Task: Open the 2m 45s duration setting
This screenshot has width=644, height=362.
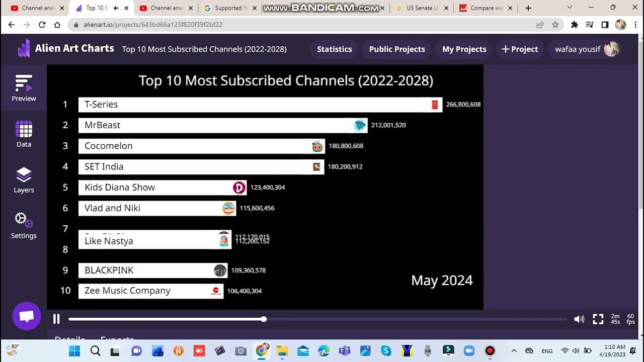Action: (x=615, y=319)
